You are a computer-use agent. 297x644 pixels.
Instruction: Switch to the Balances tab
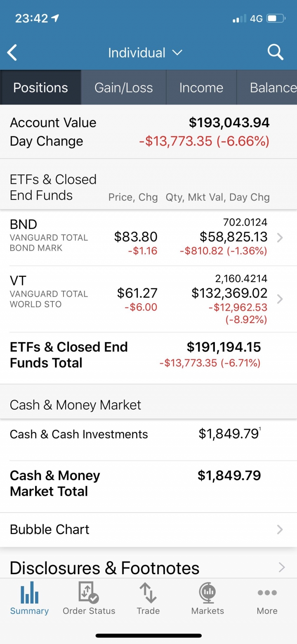click(267, 87)
